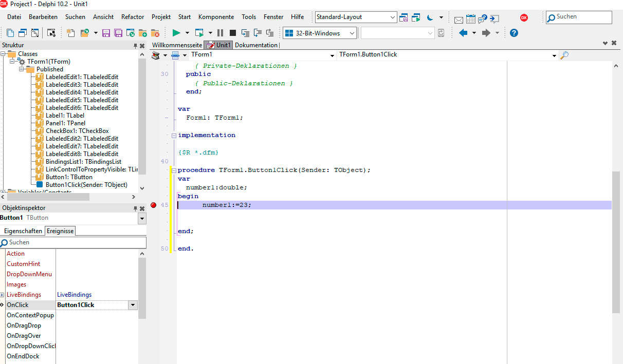Remove the red breakpoint on line 45
The image size is (623, 364).
[153, 205]
